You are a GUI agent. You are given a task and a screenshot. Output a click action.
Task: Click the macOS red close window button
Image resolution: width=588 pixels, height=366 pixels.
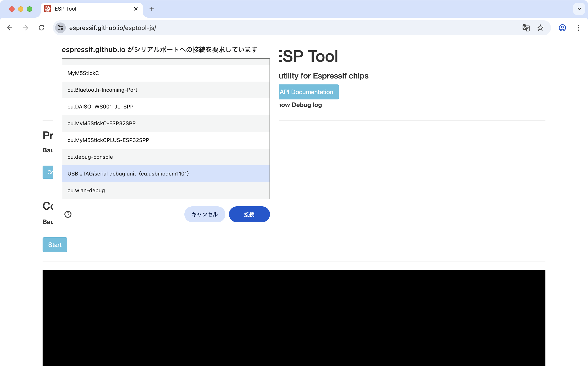pyautogui.click(x=12, y=9)
